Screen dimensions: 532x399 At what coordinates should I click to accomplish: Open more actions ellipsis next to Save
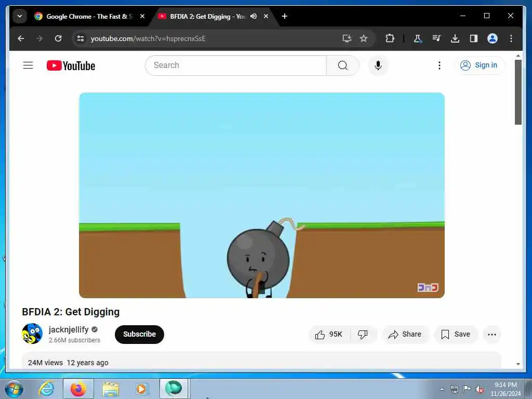coord(492,335)
